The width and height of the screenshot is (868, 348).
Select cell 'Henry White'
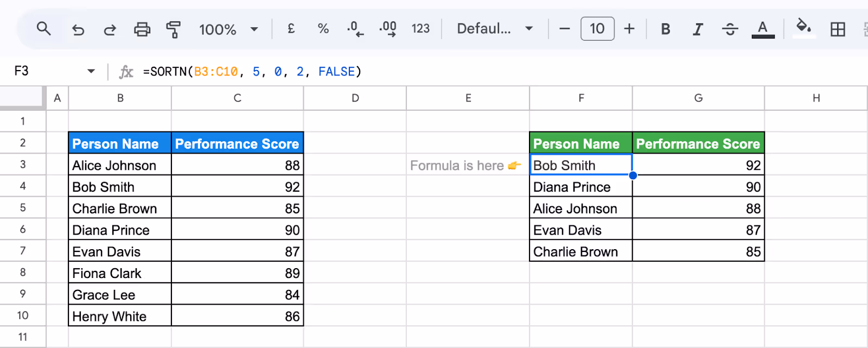point(120,317)
